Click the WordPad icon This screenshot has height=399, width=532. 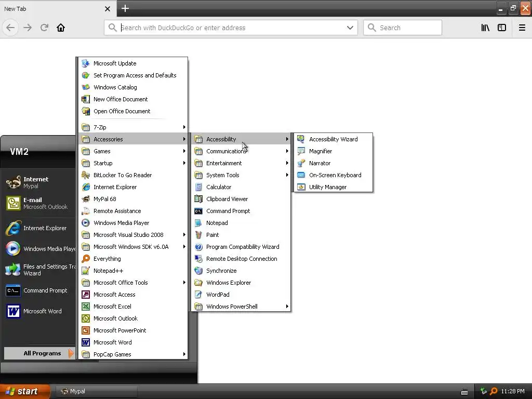198,295
